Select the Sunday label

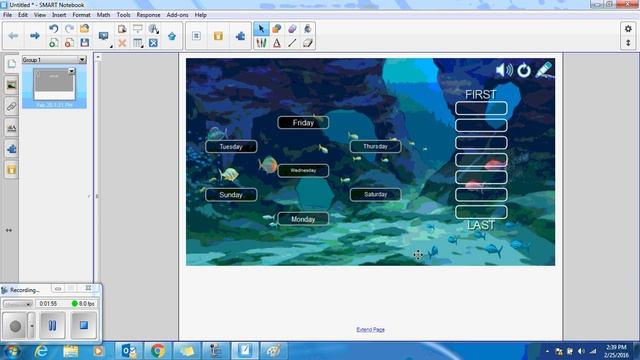pos(231,195)
